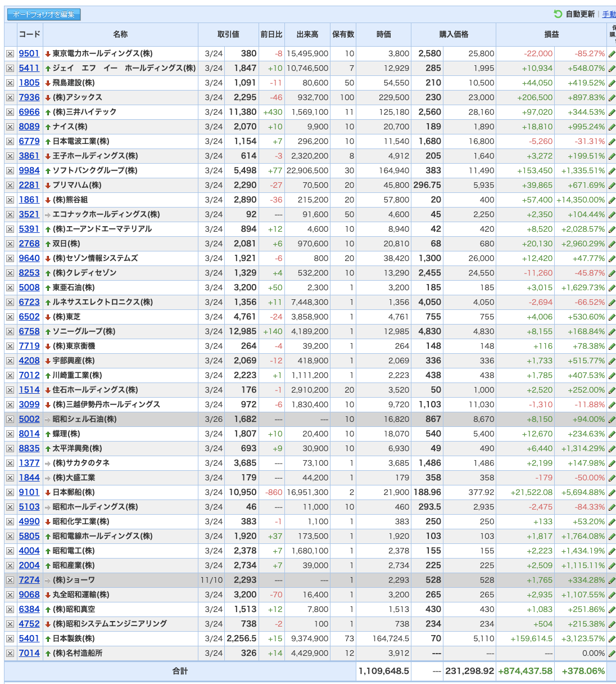This screenshot has width=616, height=684.
Task: Open stock code link 9101
Action: 29,492
